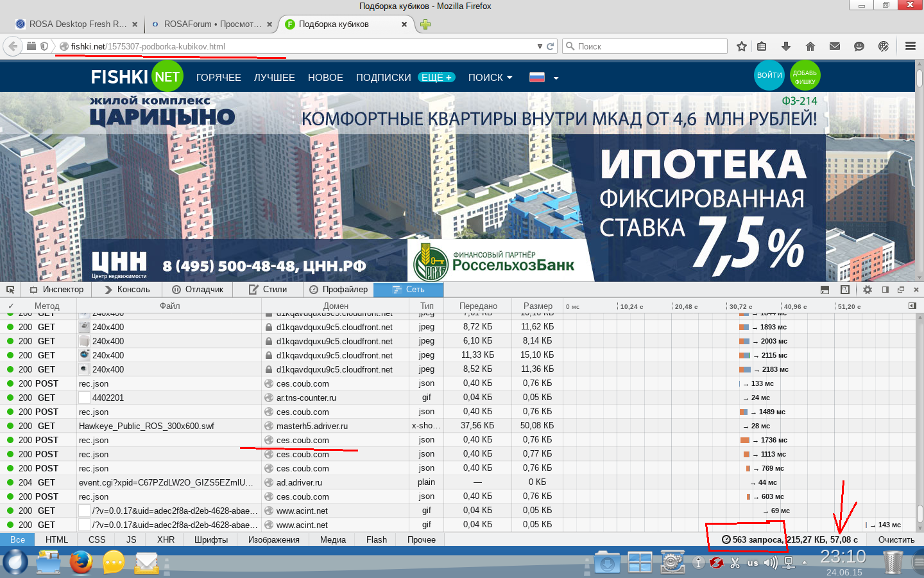Click the ВОЙТИ login button
Viewport: 924px width, 578px height.
click(769, 76)
